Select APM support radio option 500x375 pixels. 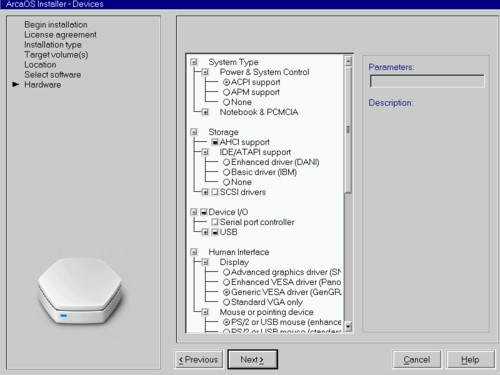(226, 92)
